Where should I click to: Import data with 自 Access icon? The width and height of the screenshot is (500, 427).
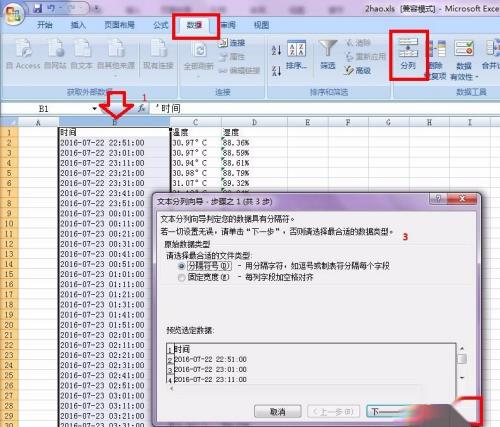pos(23,53)
